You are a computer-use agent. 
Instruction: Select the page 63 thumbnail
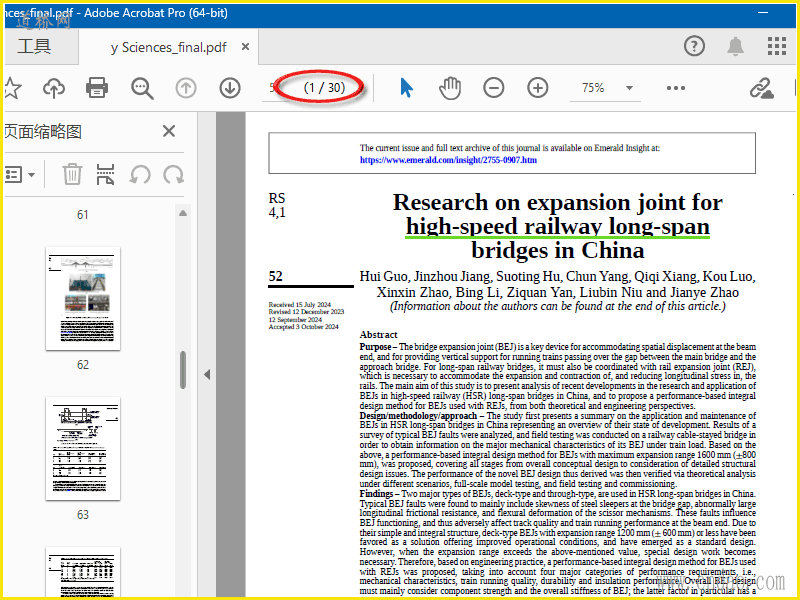point(83,448)
